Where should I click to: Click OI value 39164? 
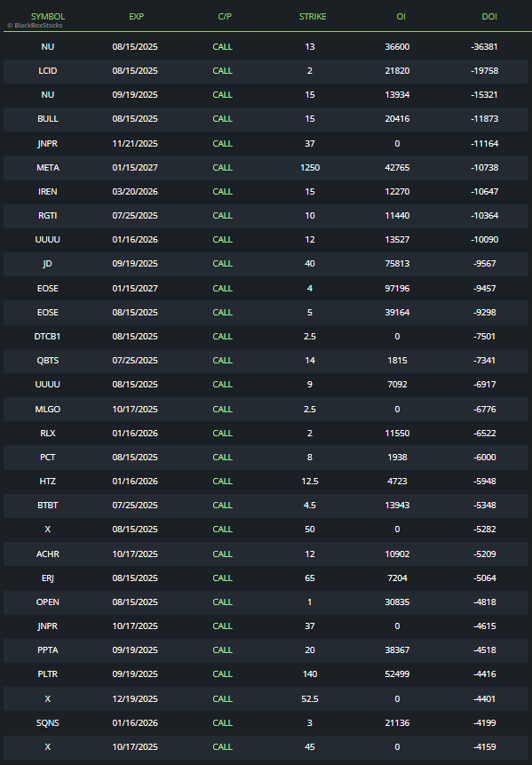coord(397,312)
